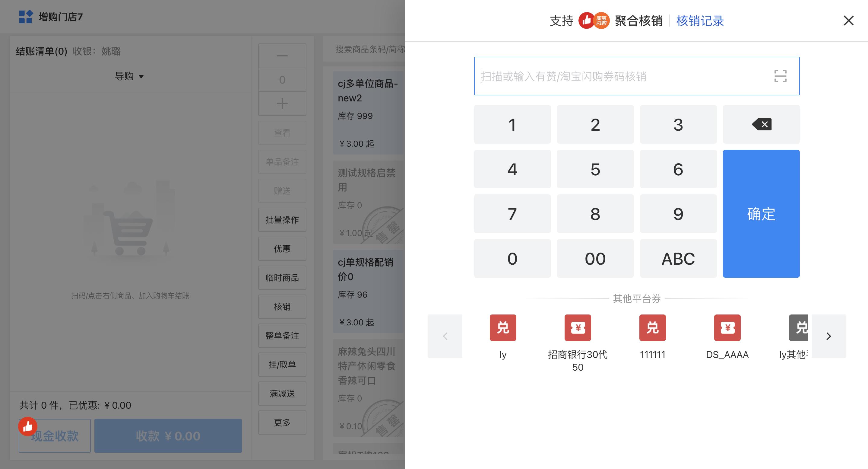
Task: Open the 核销记录 link
Action: click(x=700, y=21)
